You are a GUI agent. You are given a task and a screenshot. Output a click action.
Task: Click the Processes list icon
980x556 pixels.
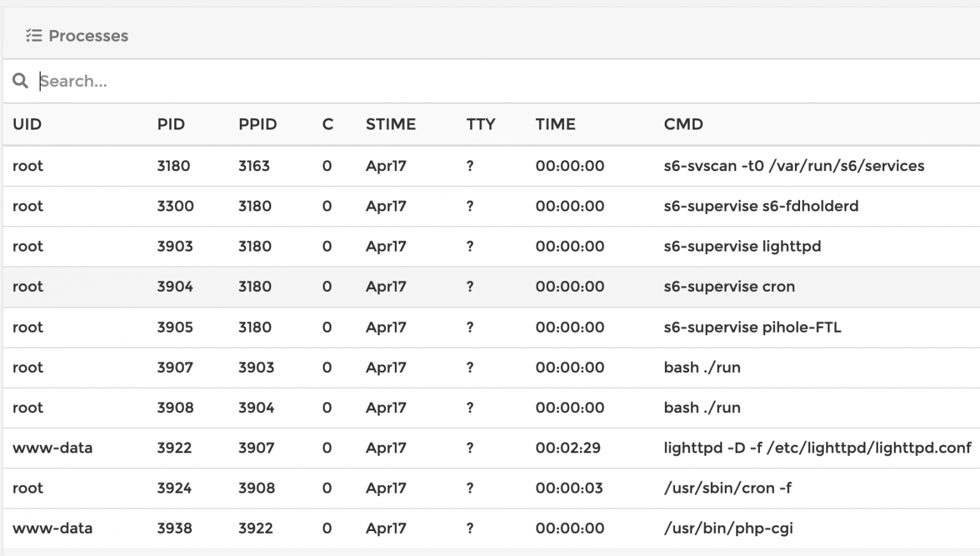tap(34, 36)
